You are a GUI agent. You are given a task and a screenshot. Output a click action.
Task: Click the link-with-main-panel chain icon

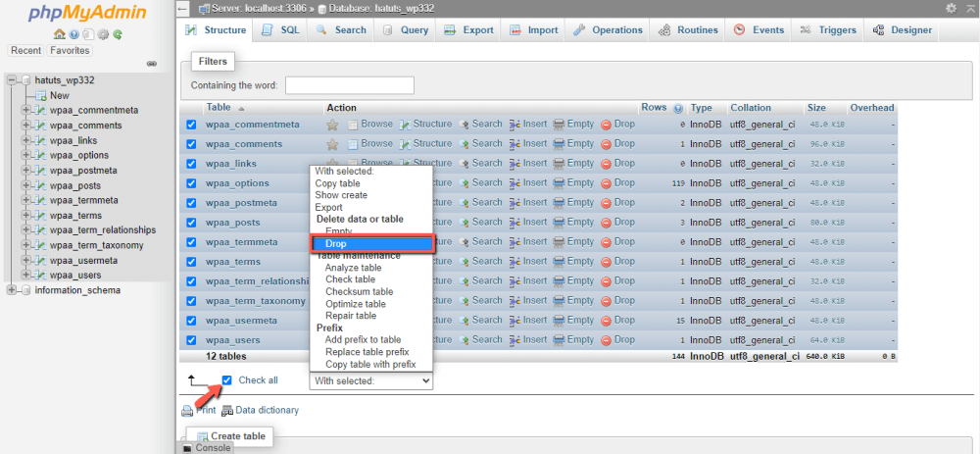click(151, 64)
